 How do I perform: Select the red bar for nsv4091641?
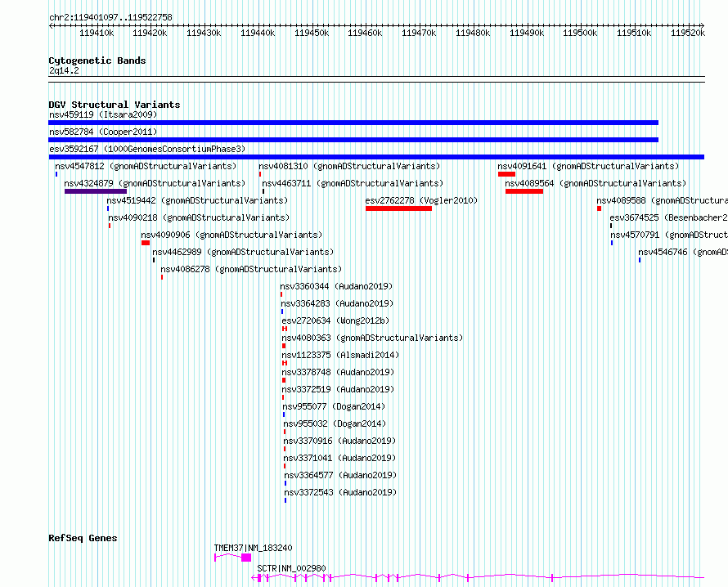[x=506, y=174]
